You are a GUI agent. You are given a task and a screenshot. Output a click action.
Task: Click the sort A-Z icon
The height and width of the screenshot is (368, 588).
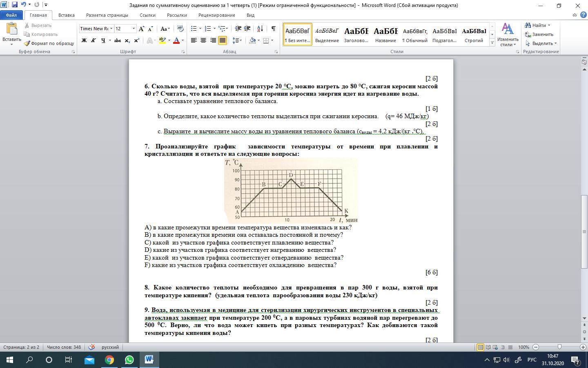click(260, 29)
